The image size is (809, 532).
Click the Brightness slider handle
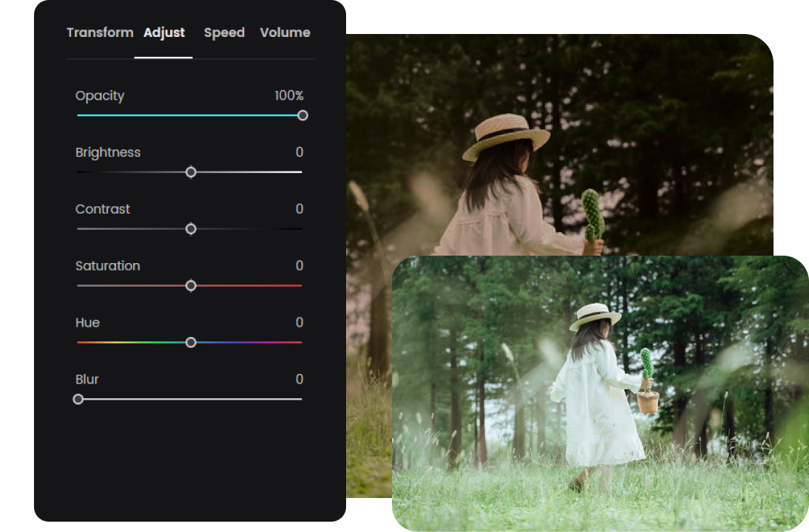pos(191,172)
